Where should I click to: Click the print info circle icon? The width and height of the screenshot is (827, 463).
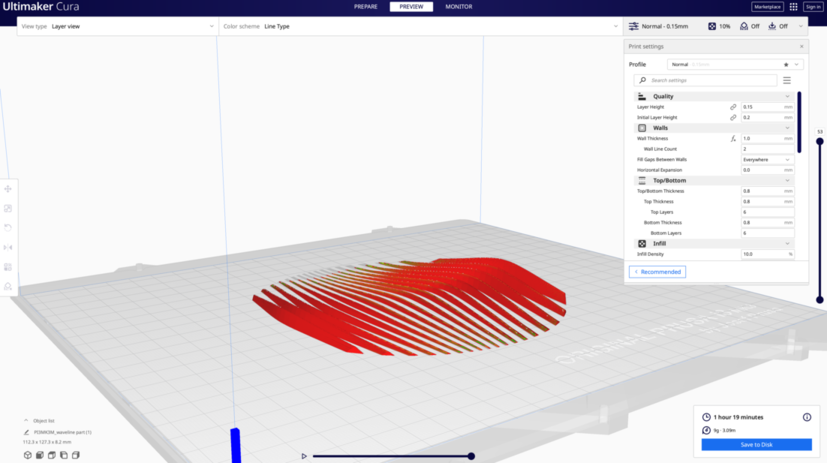[807, 417]
